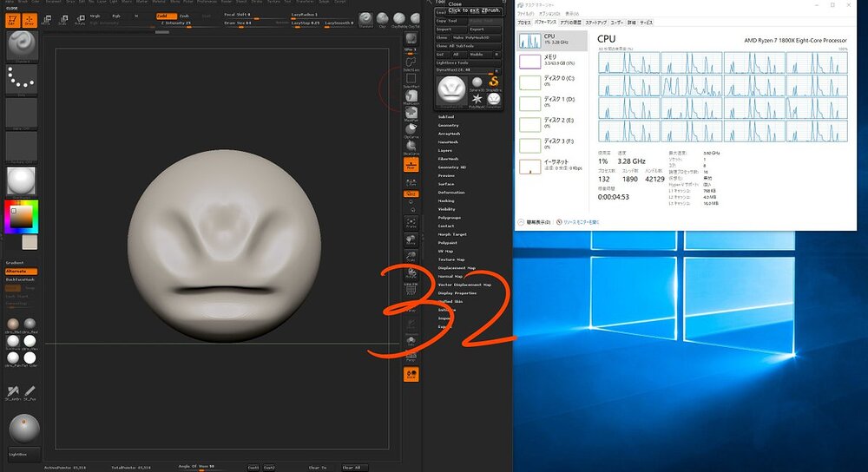
Task: Pick the ClayBuildup brush from top shelf
Action: pyautogui.click(x=399, y=20)
